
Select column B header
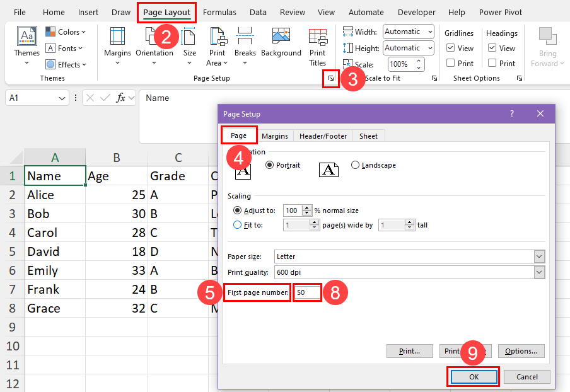pyautogui.click(x=117, y=158)
